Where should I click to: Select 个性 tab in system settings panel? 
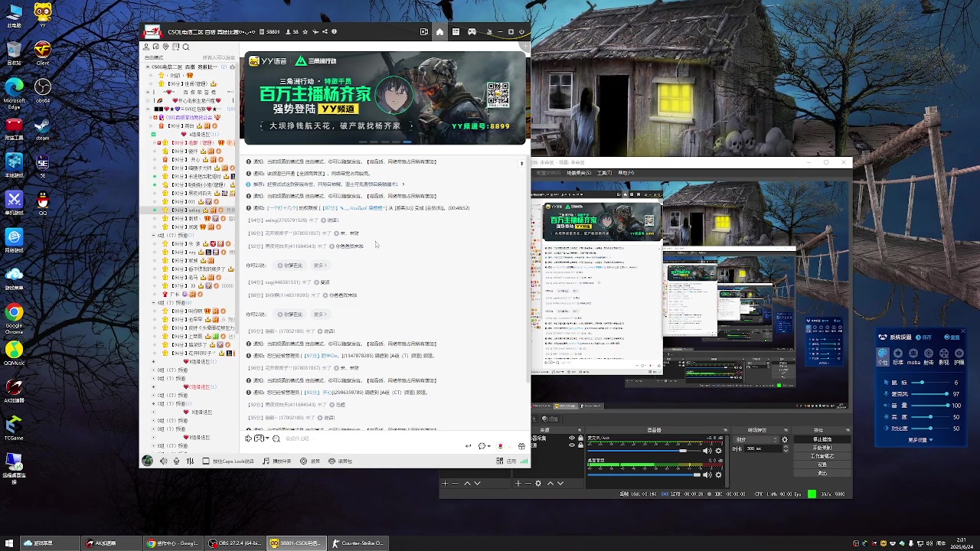coord(883,357)
